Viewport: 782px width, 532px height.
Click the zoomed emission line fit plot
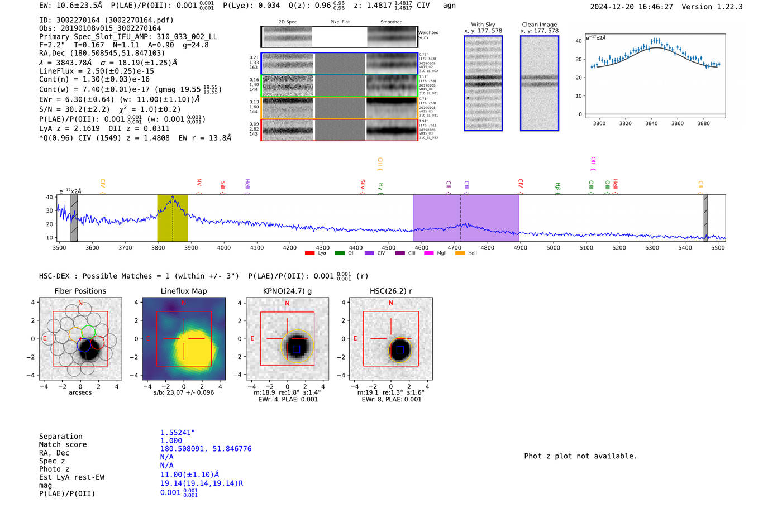[655, 76]
